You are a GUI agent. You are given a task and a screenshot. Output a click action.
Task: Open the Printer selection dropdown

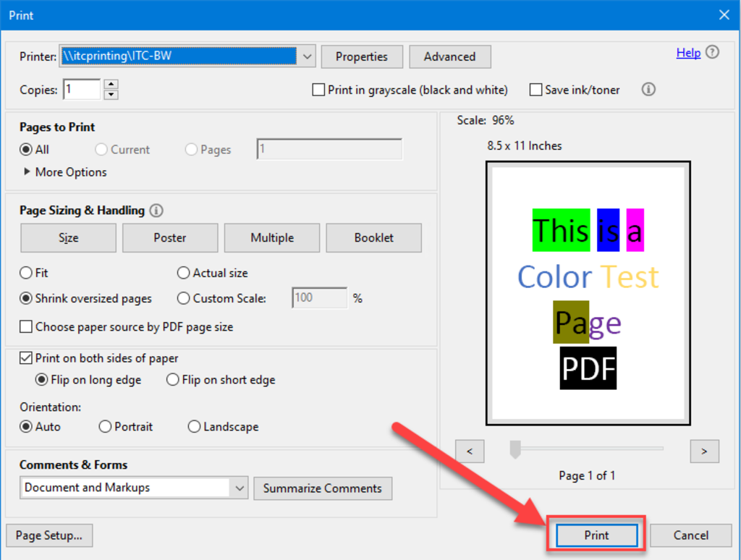(307, 56)
